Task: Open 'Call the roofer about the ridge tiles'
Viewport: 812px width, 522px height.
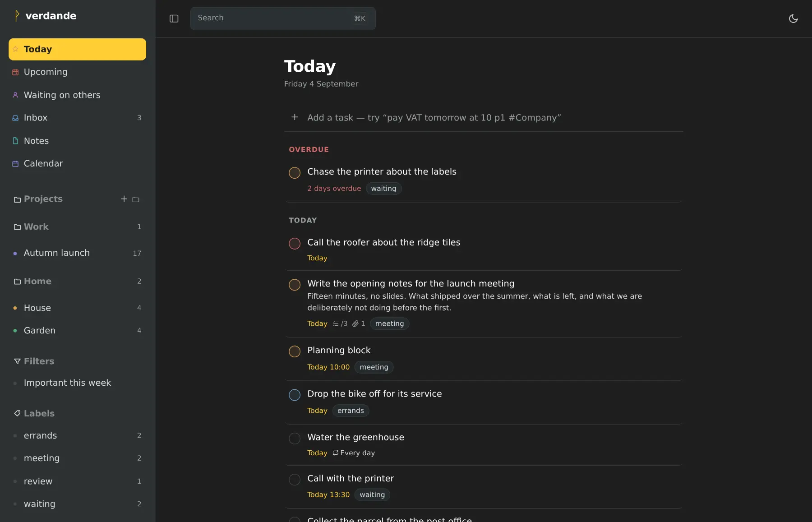Action: point(384,242)
